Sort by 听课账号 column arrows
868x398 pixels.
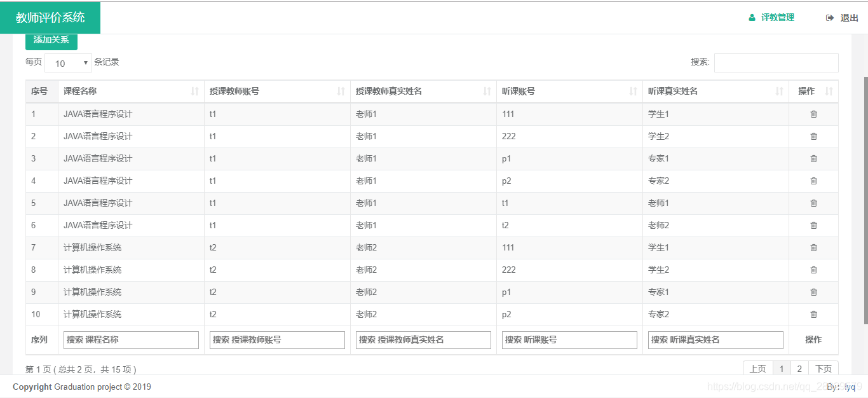[x=633, y=92]
